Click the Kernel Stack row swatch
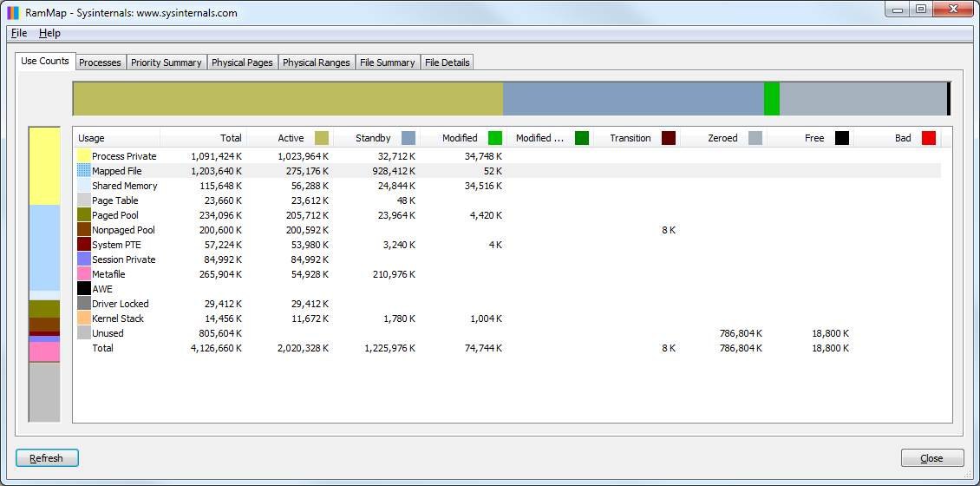The height and width of the screenshot is (486, 980). tap(84, 318)
